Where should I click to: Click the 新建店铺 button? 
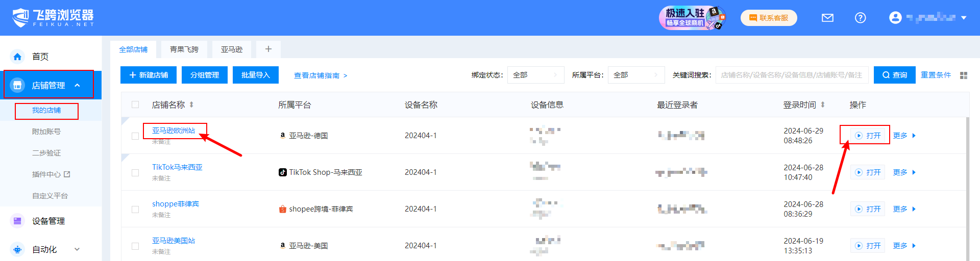coord(149,75)
